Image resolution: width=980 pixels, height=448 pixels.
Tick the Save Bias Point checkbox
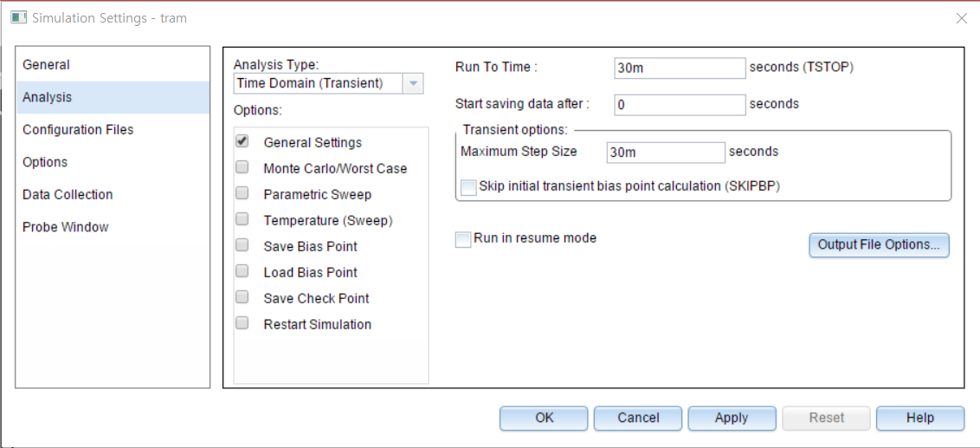tap(242, 245)
